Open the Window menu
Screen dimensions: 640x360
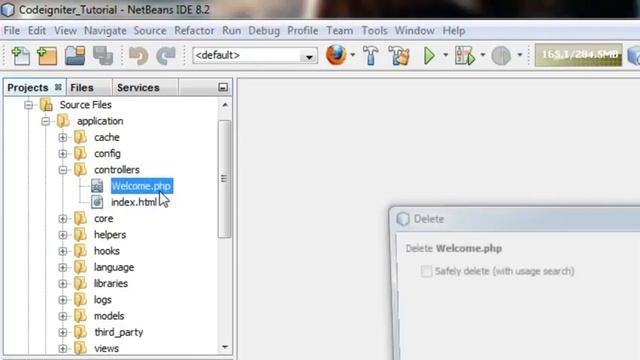pyautogui.click(x=414, y=31)
